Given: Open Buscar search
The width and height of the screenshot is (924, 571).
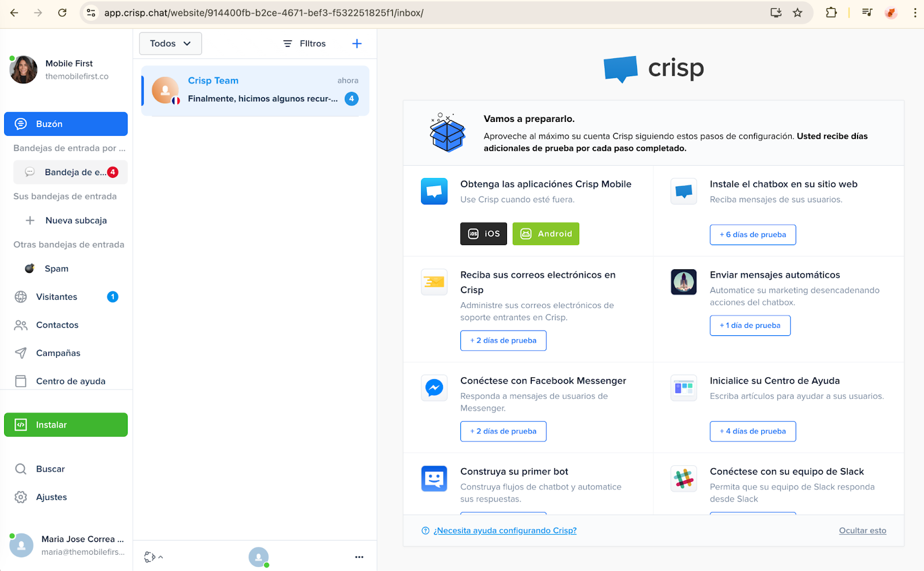Looking at the screenshot, I should [66, 469].
